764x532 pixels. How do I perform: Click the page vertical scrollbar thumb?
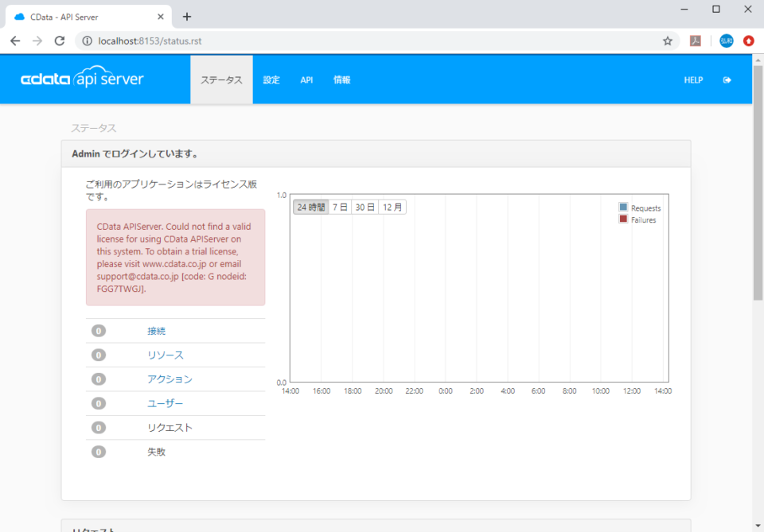[758, 184]
